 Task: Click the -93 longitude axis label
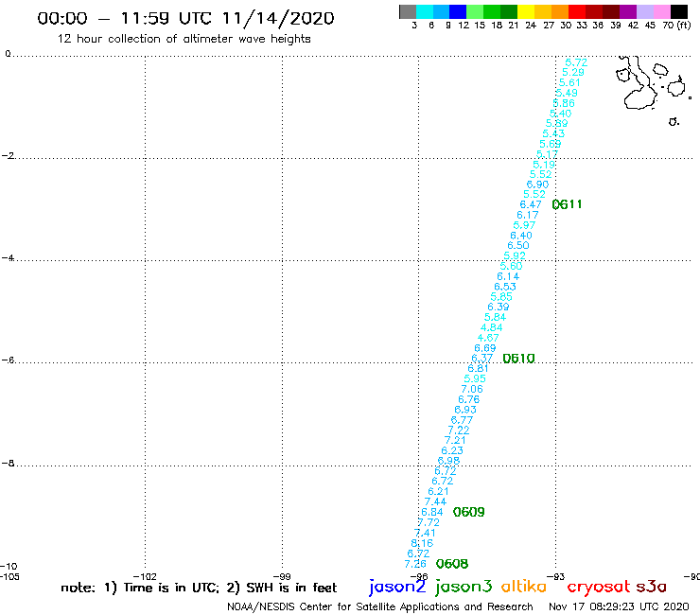click(556, 576)
